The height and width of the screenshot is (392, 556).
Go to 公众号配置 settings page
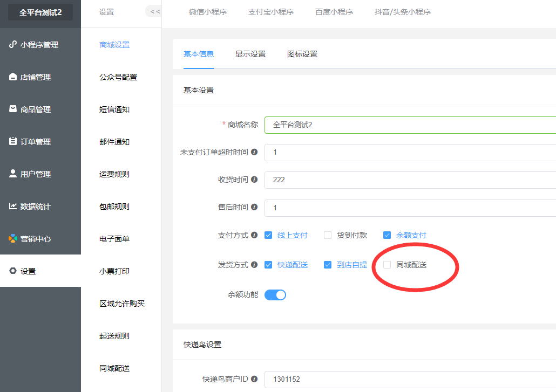118,77
